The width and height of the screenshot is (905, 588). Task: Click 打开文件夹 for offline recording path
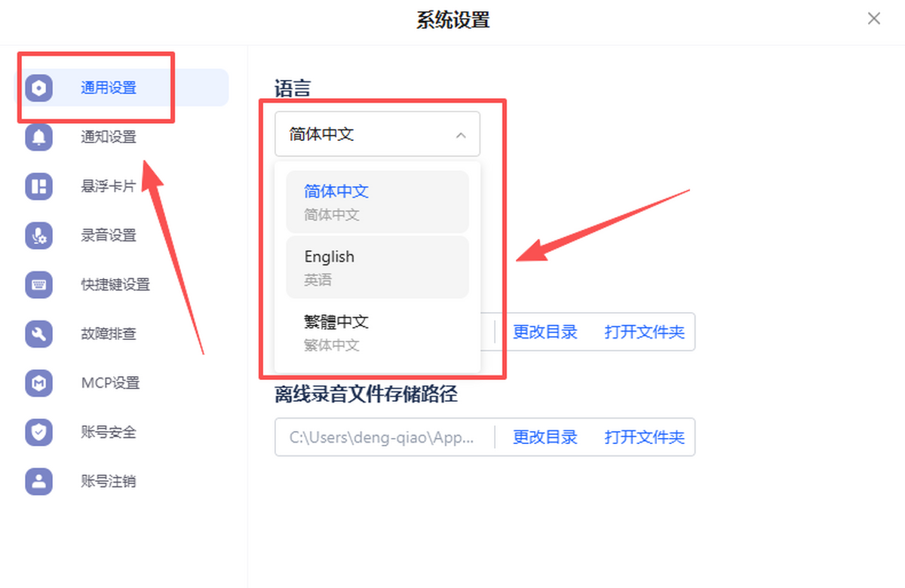645,436
